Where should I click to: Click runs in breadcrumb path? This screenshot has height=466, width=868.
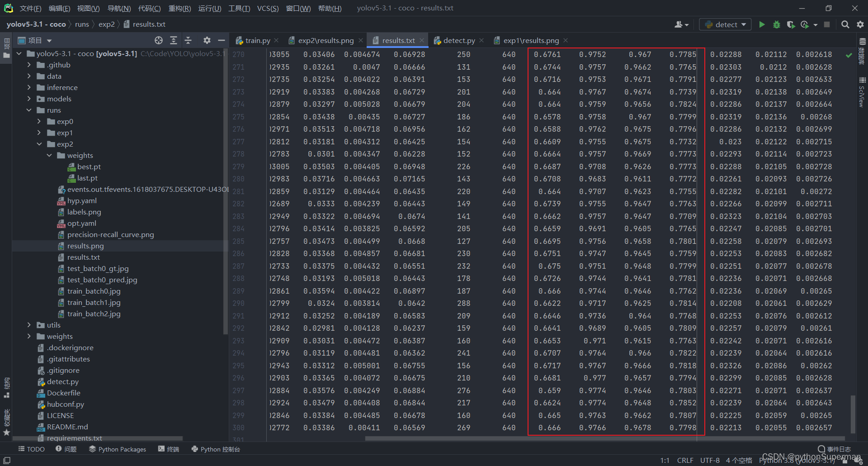[82, 24]
